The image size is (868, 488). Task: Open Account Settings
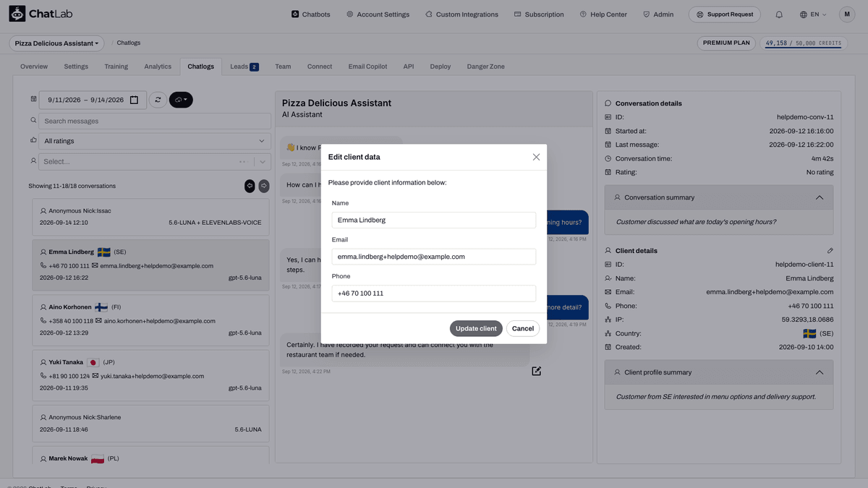point(378,14)
